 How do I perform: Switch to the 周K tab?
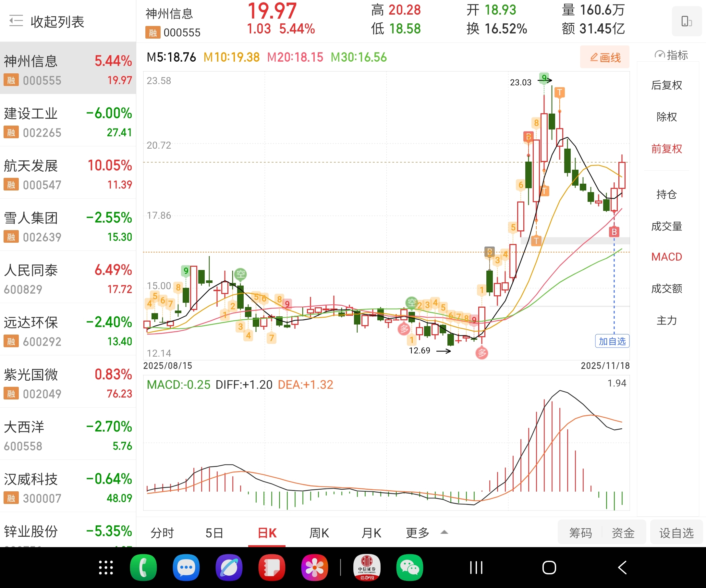[319, 533]
